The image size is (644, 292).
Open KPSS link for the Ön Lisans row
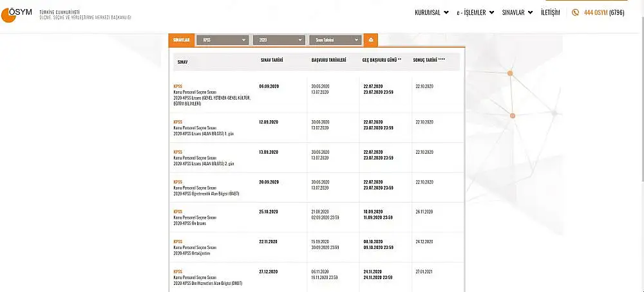[x=178, y=212]
